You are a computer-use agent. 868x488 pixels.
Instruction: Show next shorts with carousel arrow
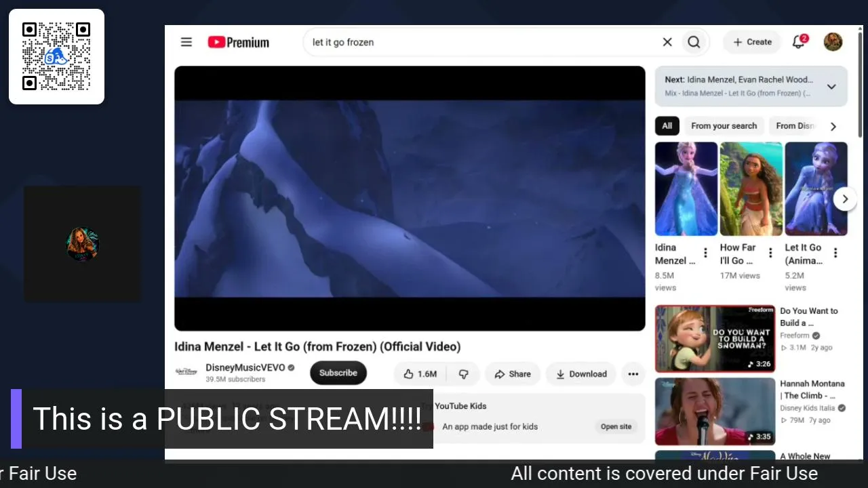pos(845,199)
